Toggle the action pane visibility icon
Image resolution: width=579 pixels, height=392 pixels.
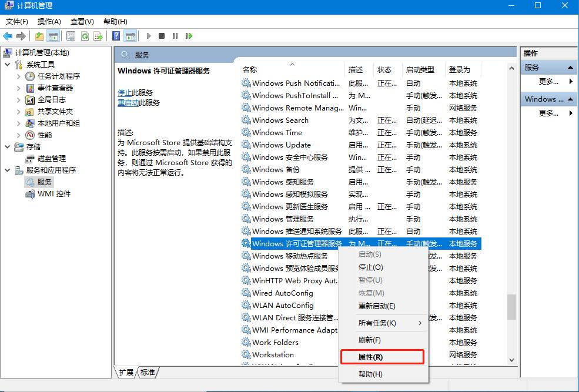point(132,36)
